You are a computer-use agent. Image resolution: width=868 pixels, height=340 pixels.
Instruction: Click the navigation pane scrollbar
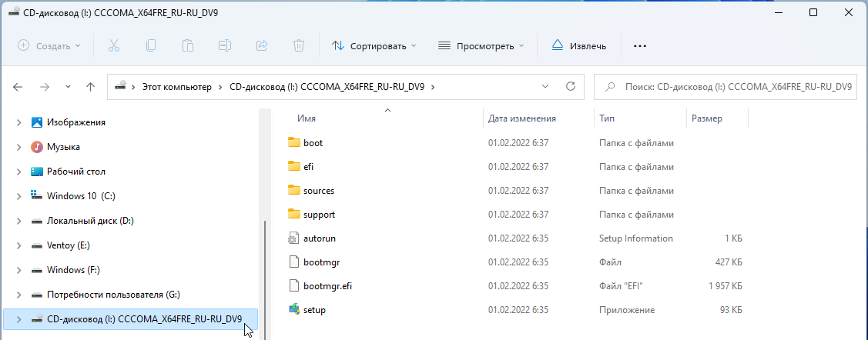coord(266,279)
